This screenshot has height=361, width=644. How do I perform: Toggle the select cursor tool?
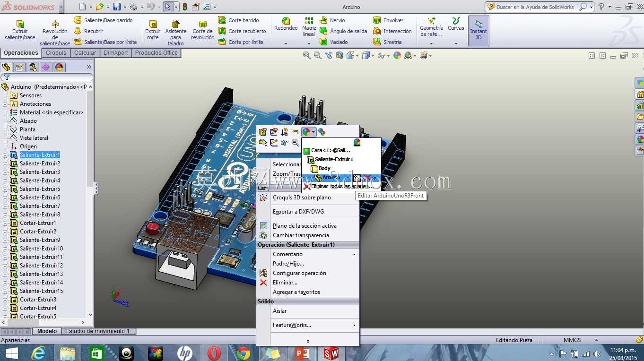[x=167, y=7]
